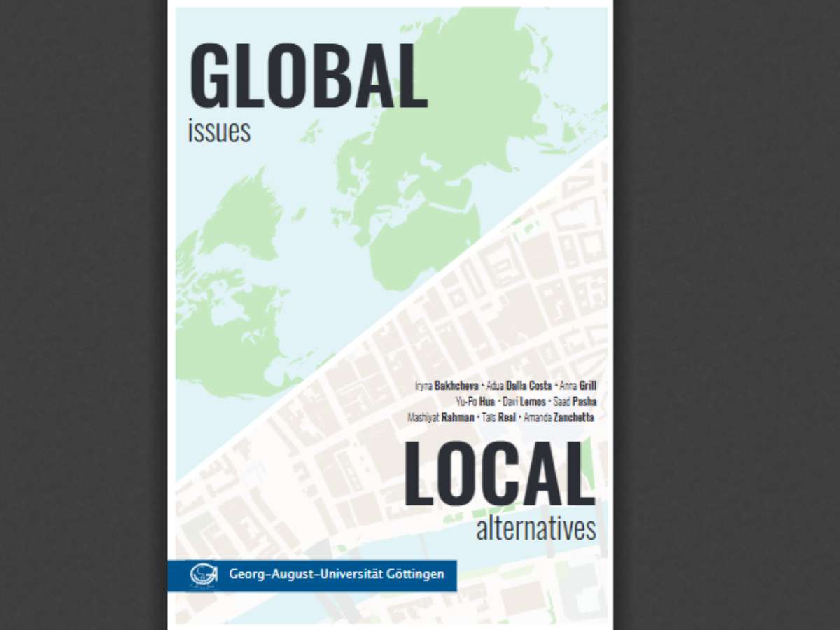Click the author name "Iryna Bakhcheva"

(447, 386)
